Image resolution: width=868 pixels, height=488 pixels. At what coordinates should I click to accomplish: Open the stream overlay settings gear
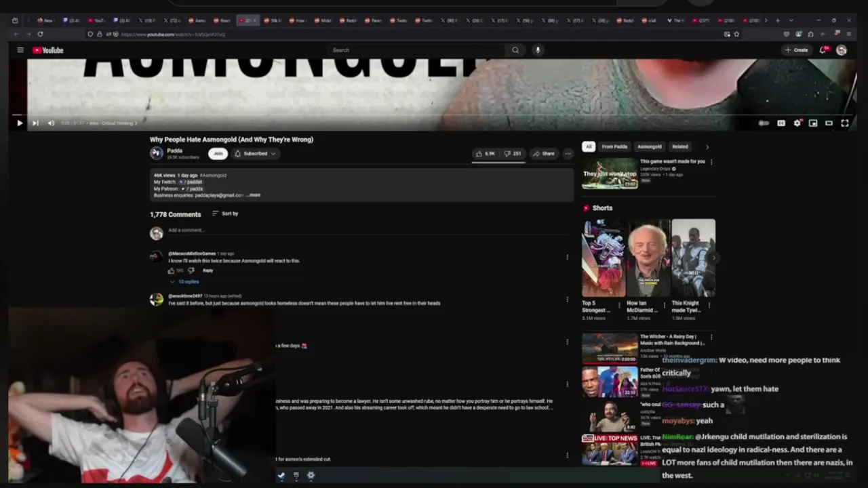311,475
